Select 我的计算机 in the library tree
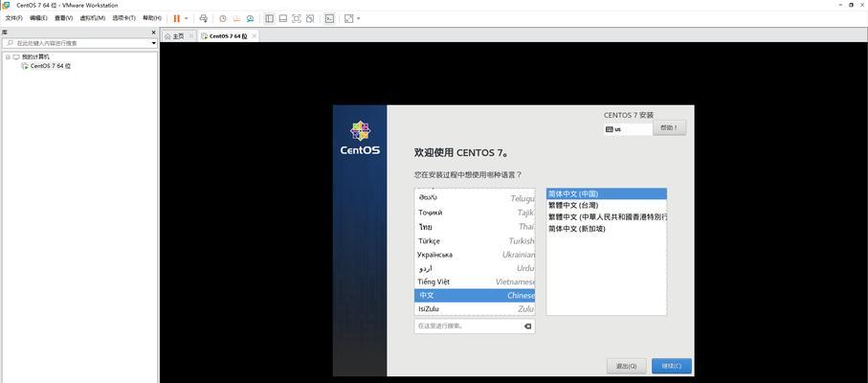Screen dimensions: 868x383 click(35, 57)
